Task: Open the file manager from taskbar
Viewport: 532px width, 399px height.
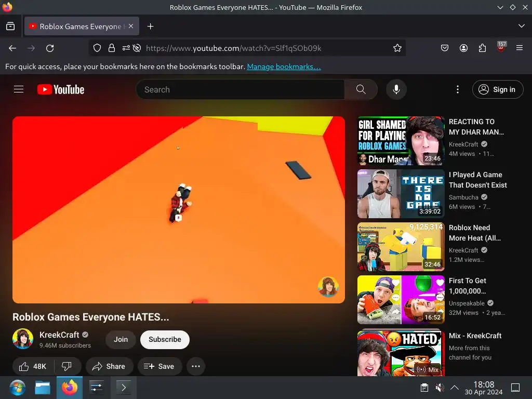Action: [43, 388]
